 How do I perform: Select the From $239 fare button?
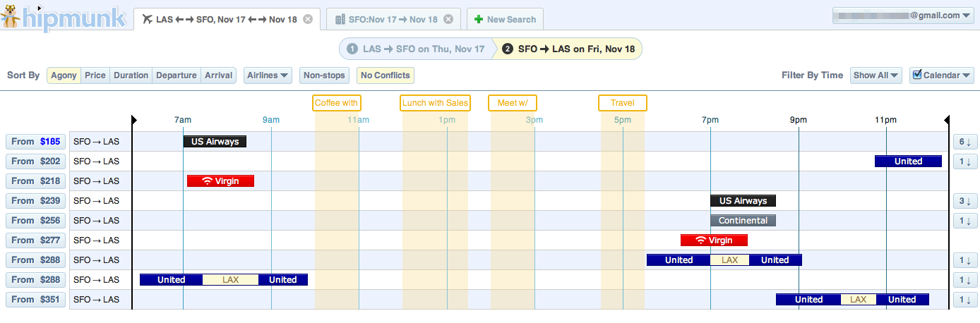coord(36,201)
